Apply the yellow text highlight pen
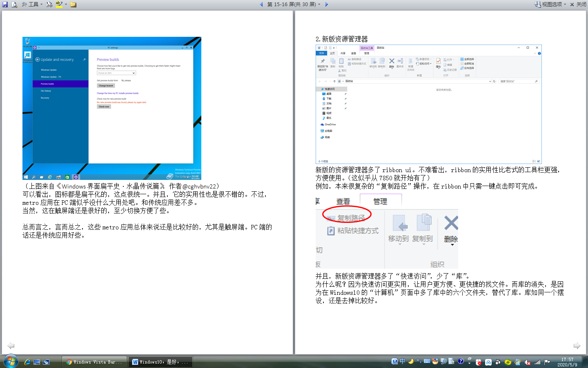The width and height of the screenshot is (588, 368). 59,4
